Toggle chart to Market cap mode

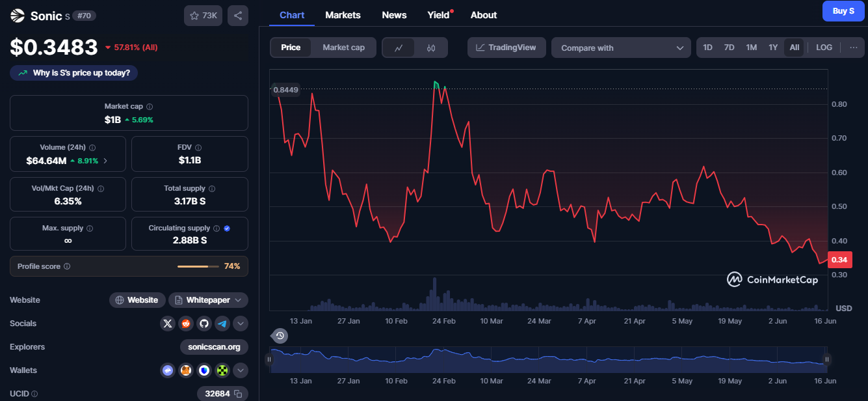(343, 48)
